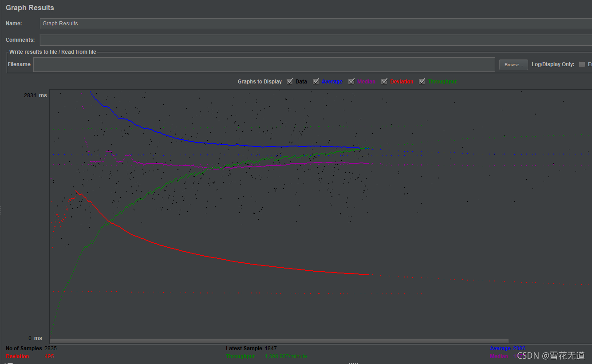Toggle the Data graph checkbox

[290, 81]
